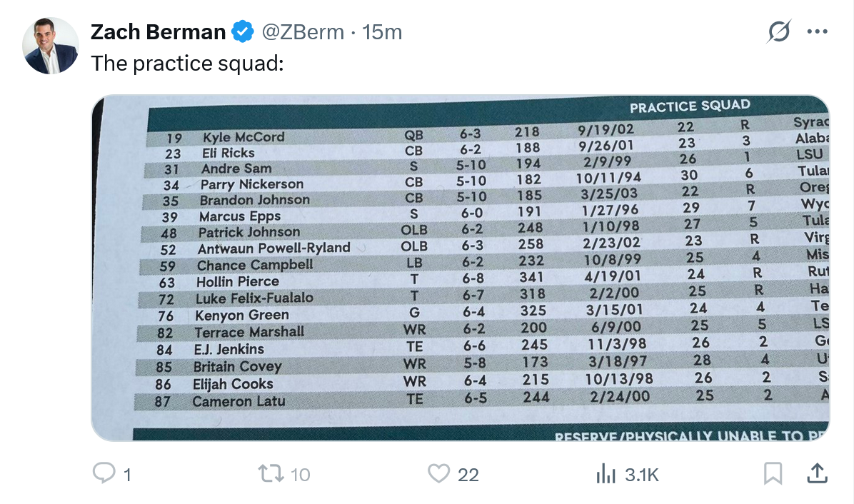Screen dimensions: 854x504
Task: Click the Zach Berman display name
Action: click(x=158, y=32)
